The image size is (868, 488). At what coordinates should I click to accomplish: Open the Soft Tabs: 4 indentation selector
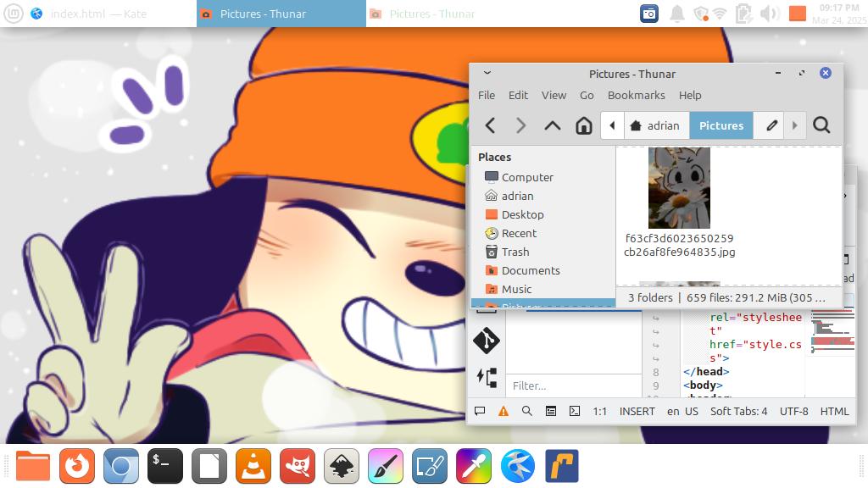point(738,411)
